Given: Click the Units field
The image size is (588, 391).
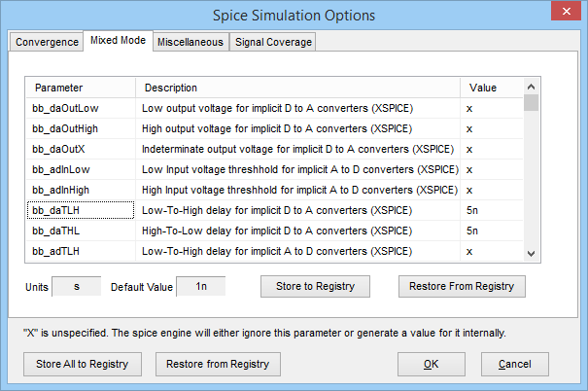Looking at the screenshot, I should tap(76, 287).
